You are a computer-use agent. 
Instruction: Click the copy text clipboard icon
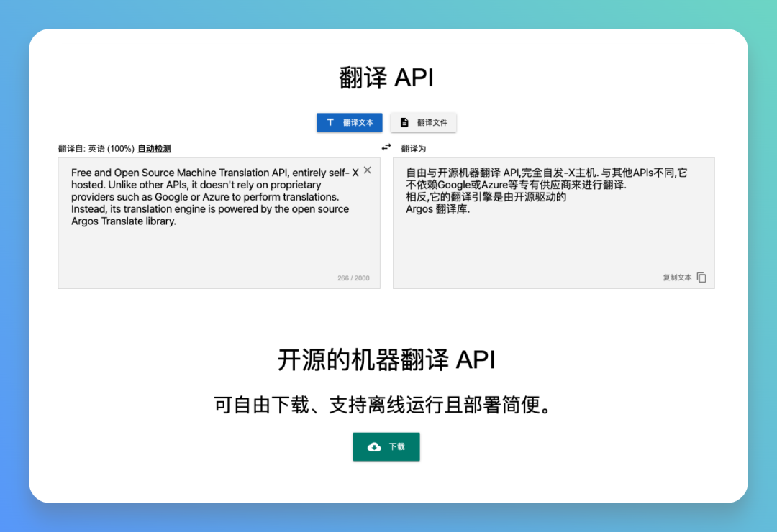[701, 278]
